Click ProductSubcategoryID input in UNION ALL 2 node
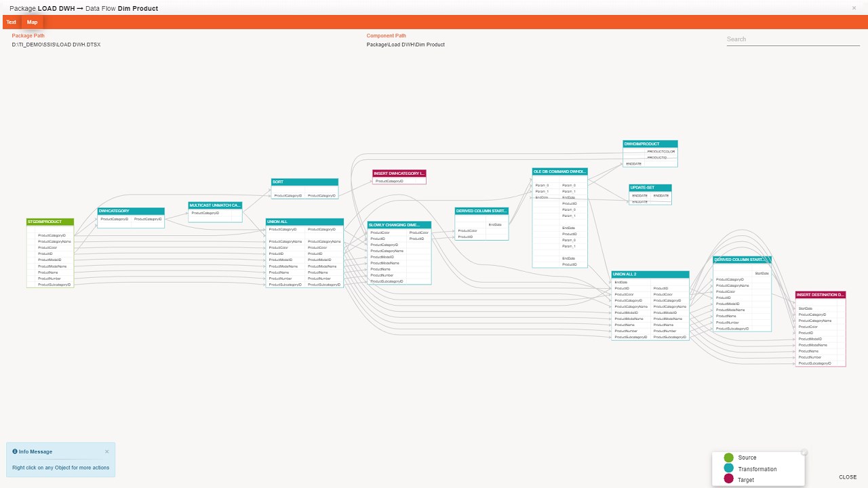Viewport: 868px width, 488px height. 631,337
